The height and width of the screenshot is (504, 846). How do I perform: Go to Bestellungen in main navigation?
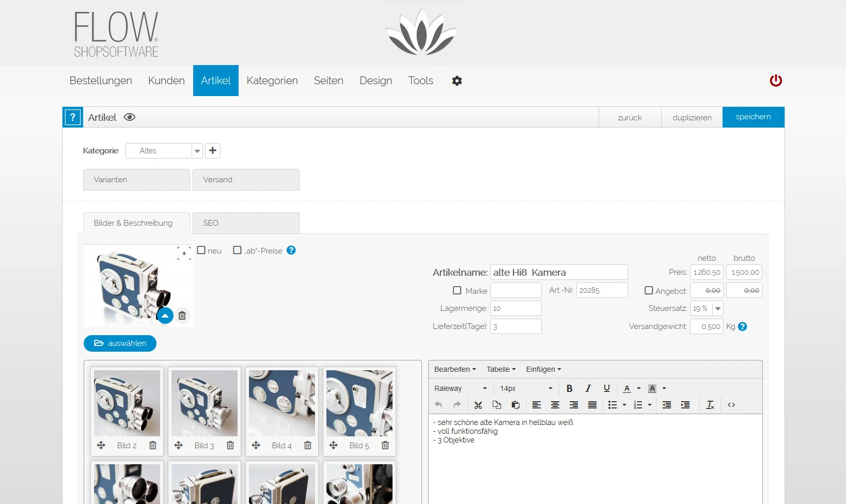point(101,81)
